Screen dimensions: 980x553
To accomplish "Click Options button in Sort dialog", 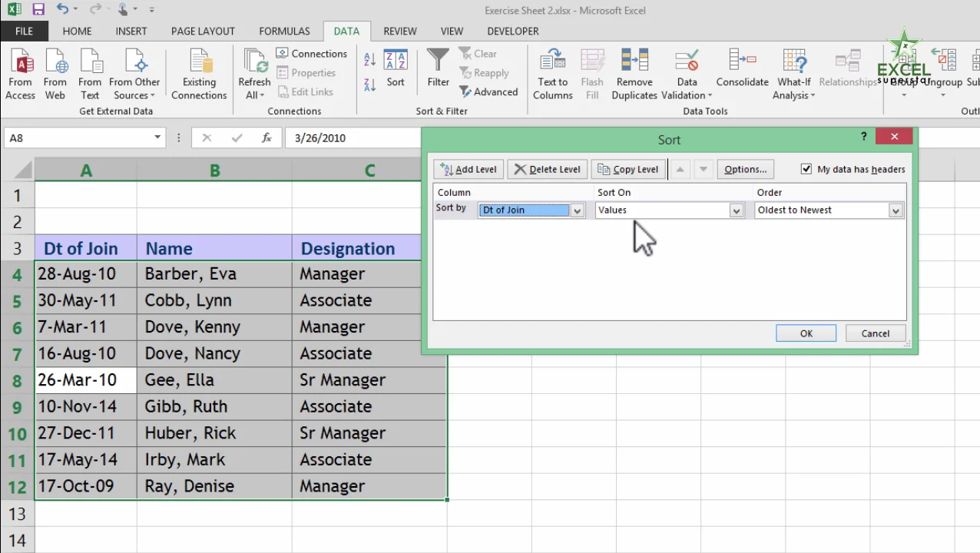I will pyautogui.click(x=745, y=169).
